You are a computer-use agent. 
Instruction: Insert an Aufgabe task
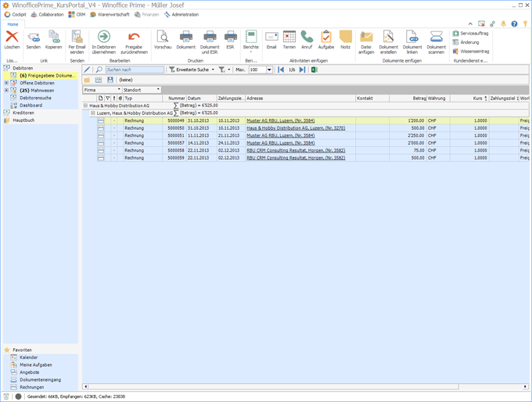[x=326, y=40]
